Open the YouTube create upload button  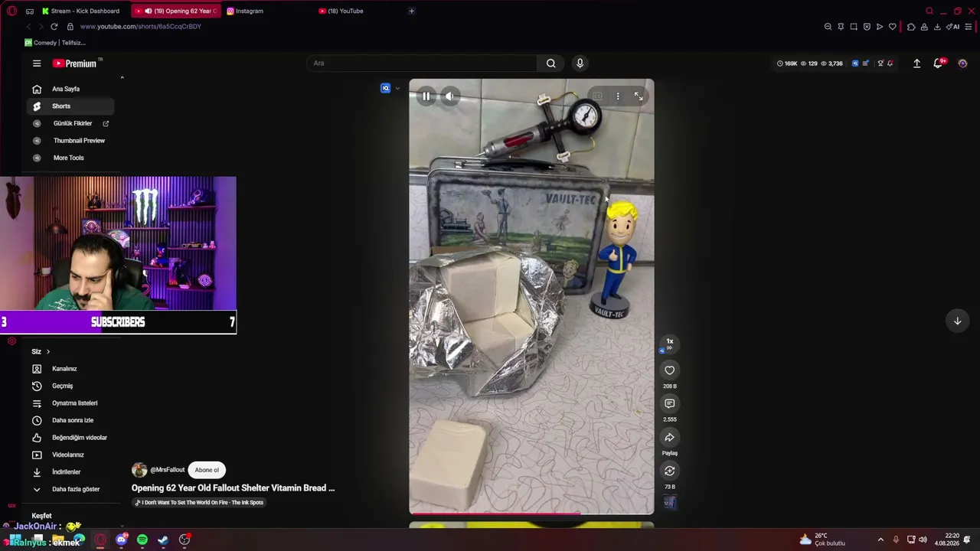pos(916,64)
